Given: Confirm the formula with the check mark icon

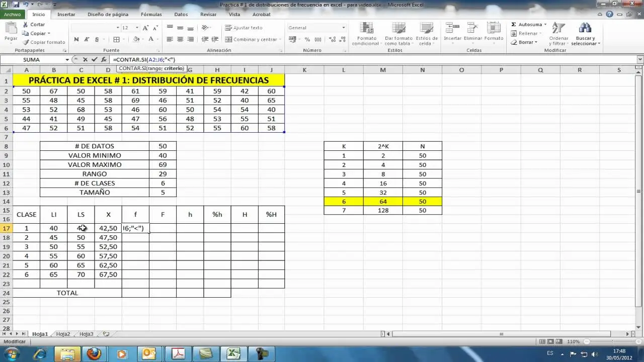Looking at the screenshot, I should tap(94, 59).
